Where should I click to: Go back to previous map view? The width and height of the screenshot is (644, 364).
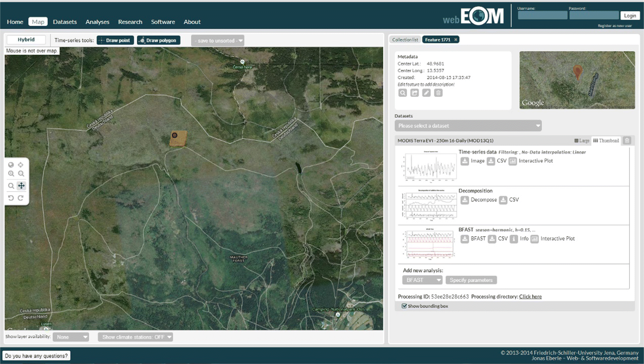11,198
